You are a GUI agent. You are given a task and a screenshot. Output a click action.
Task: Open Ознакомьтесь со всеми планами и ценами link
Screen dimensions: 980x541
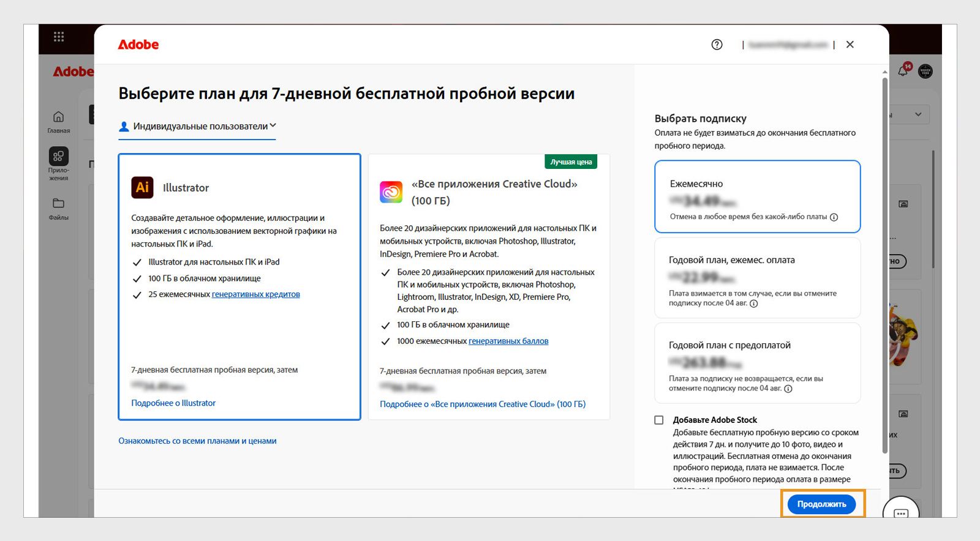click(197, 441)
